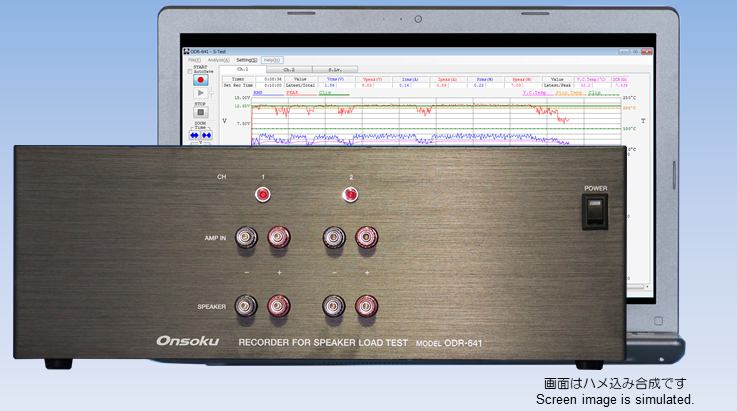This screenshot has height=411, width=737.
Task: Click the Latest/Total label cell
Action: point(300,85)
